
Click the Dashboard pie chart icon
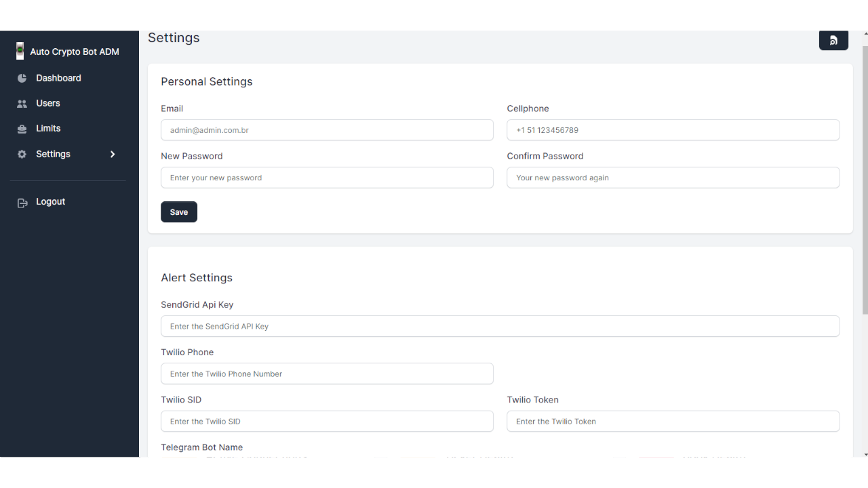[22, 79]
